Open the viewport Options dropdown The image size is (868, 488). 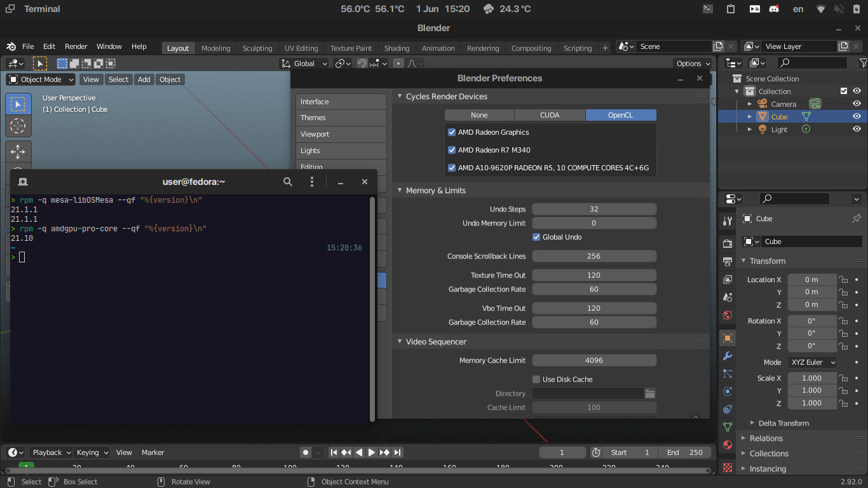(693, 64)
